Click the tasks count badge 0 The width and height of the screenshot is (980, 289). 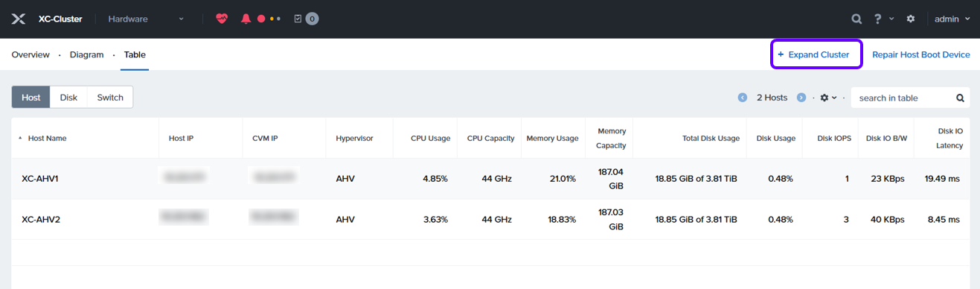[x=312, y=19]
